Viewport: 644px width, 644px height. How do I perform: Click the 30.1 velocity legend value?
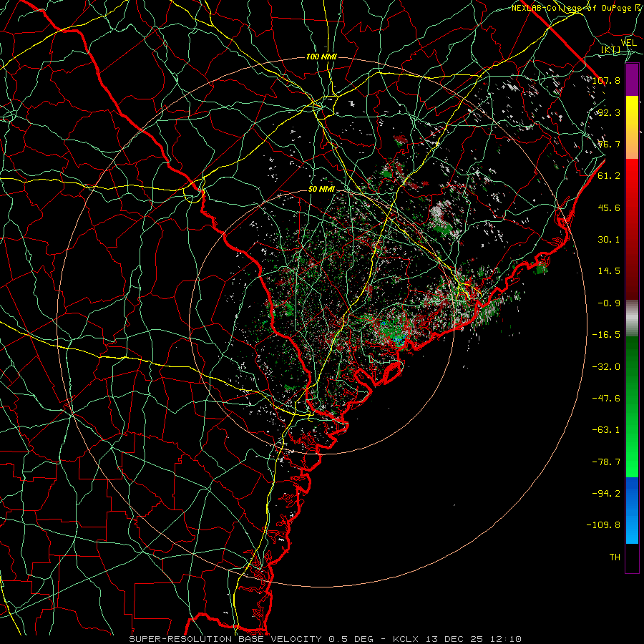(x=609, y=240)
